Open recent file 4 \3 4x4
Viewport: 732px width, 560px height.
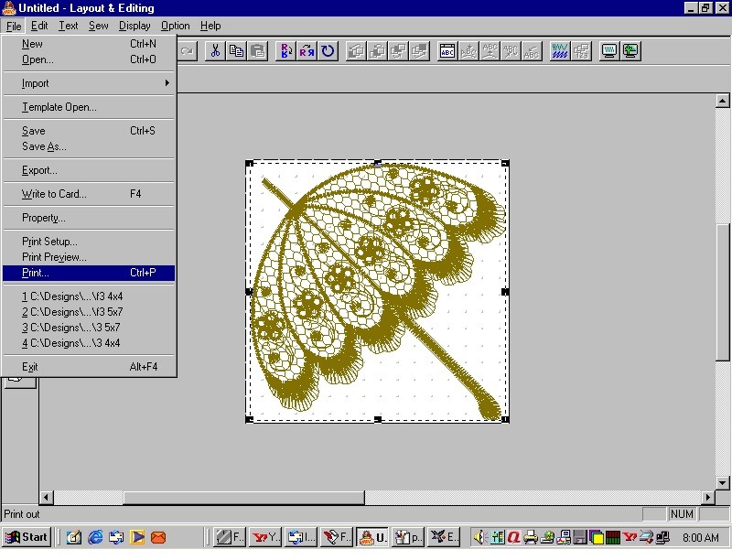89,343
